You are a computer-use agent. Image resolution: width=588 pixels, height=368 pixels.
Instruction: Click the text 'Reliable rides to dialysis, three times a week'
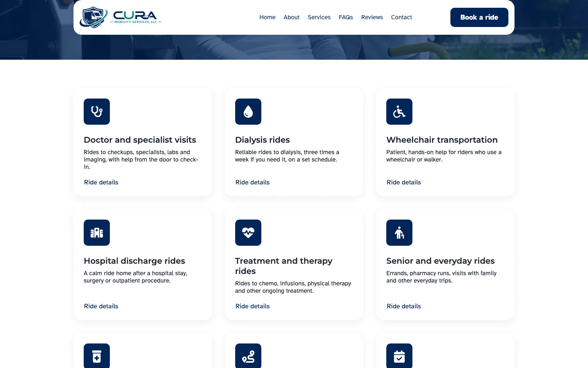tap(287, 156)
